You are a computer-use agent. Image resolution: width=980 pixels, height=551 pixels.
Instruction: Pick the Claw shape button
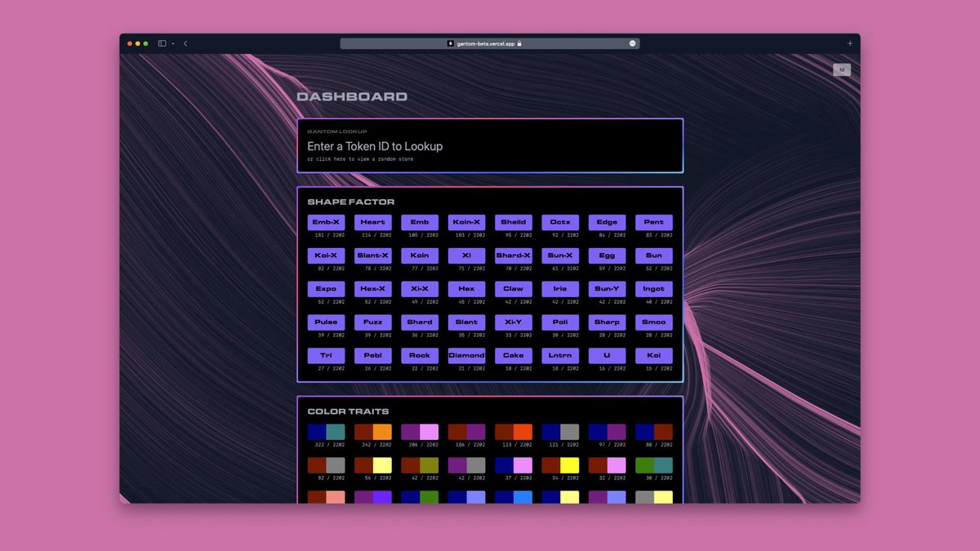coord(514,289)
